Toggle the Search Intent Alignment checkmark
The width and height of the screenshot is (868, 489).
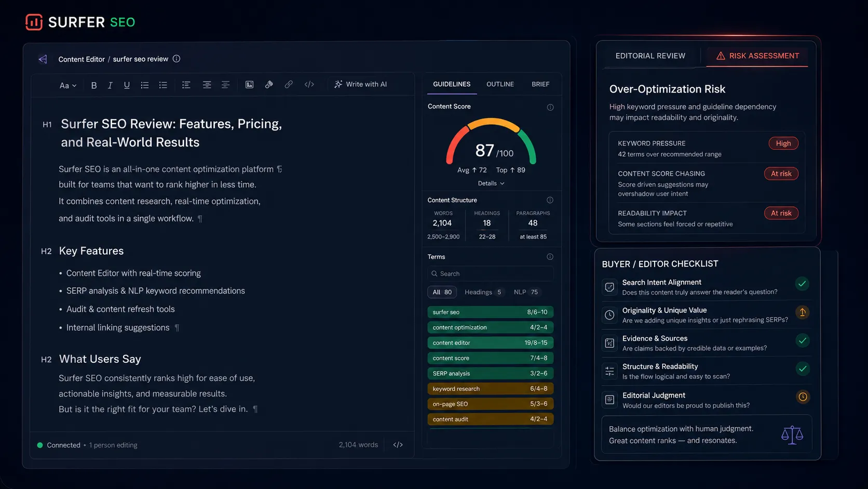click(x=802, y=284)
